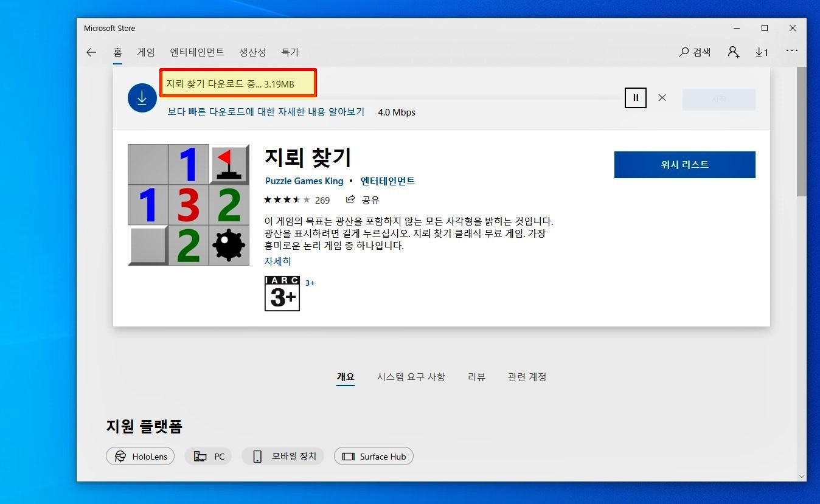Click the download progress bar

point(395,98)
